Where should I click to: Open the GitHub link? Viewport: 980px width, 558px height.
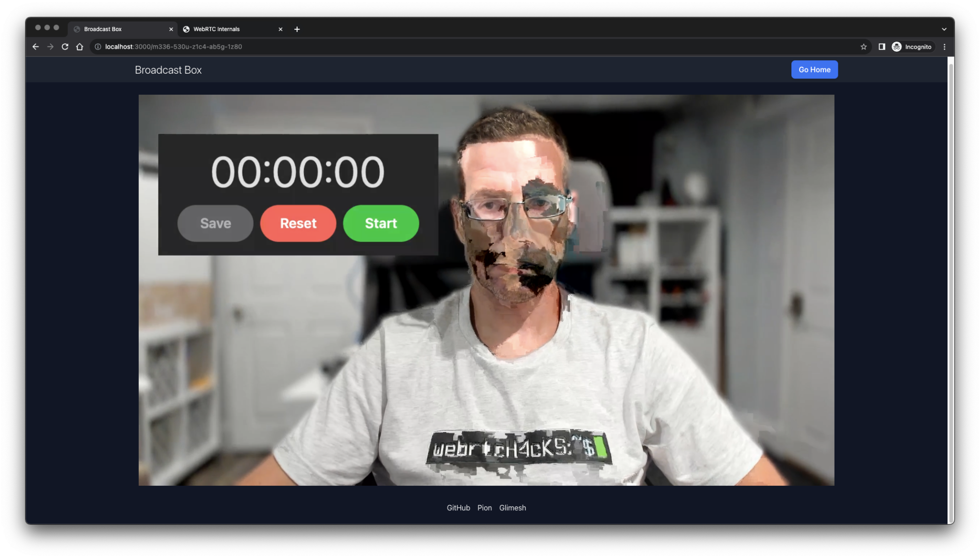pos(458,507)
